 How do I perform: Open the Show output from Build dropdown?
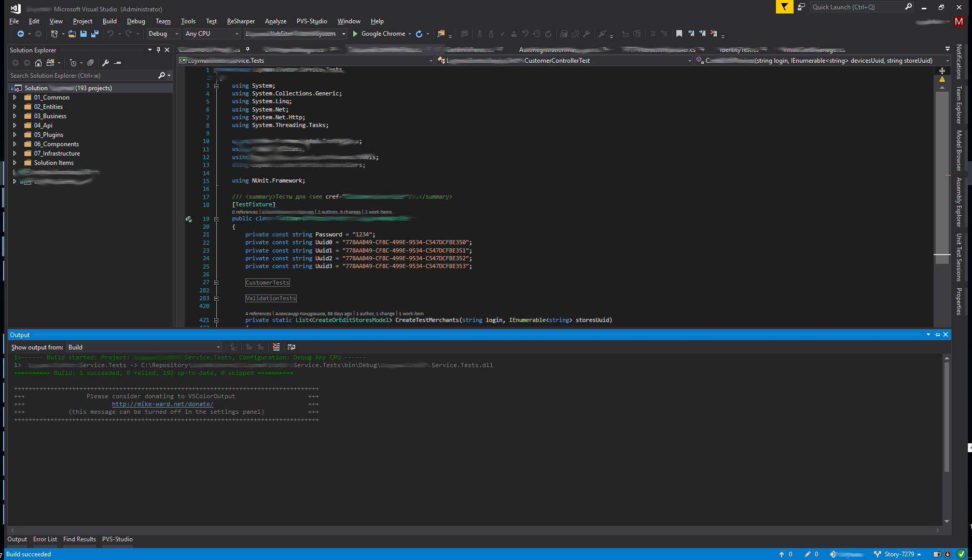click(144, 347)
